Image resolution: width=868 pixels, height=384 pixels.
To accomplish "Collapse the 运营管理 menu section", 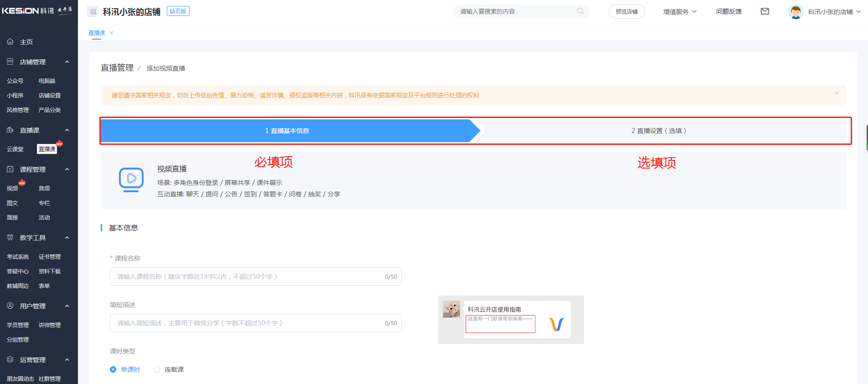I will [67, 359].
